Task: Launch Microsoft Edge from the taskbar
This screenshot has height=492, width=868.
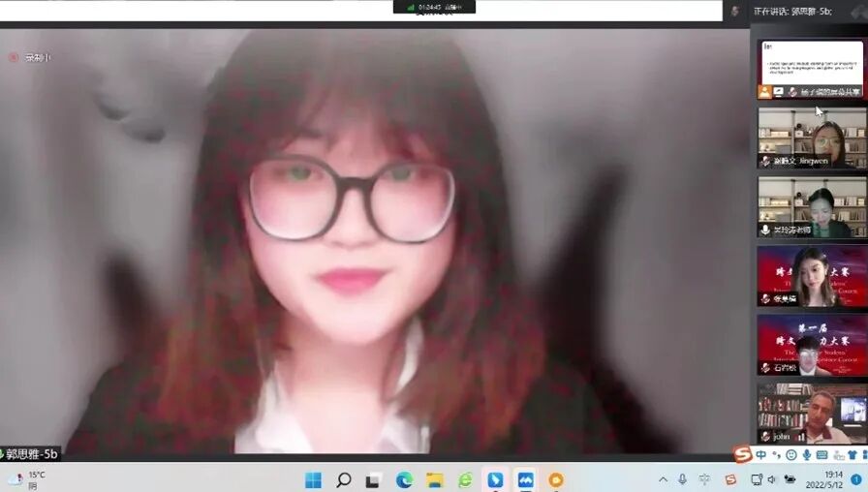Action: (404, 479)
